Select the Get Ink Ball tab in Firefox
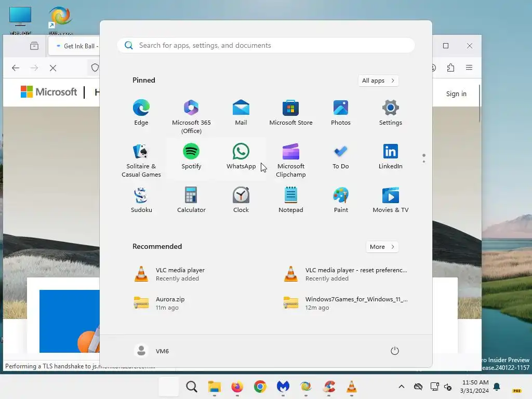The height and width of the screenshot is (399, 532). (x=74, y=46)
